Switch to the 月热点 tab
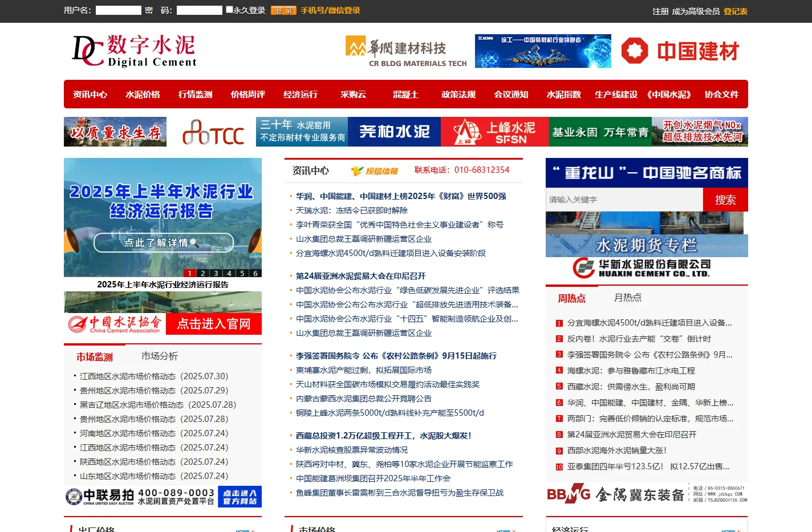This screenshot has height=532, width=812. 627,298
